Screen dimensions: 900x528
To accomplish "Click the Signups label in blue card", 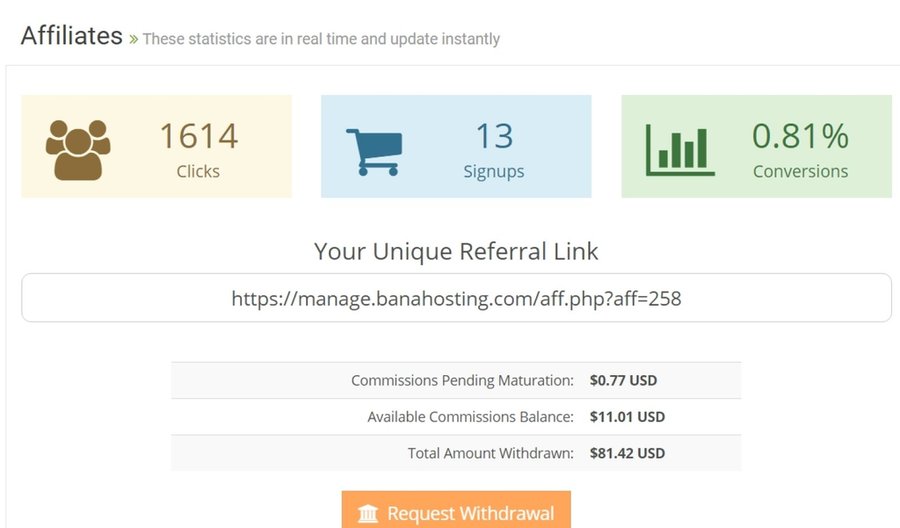I will 494,171.
